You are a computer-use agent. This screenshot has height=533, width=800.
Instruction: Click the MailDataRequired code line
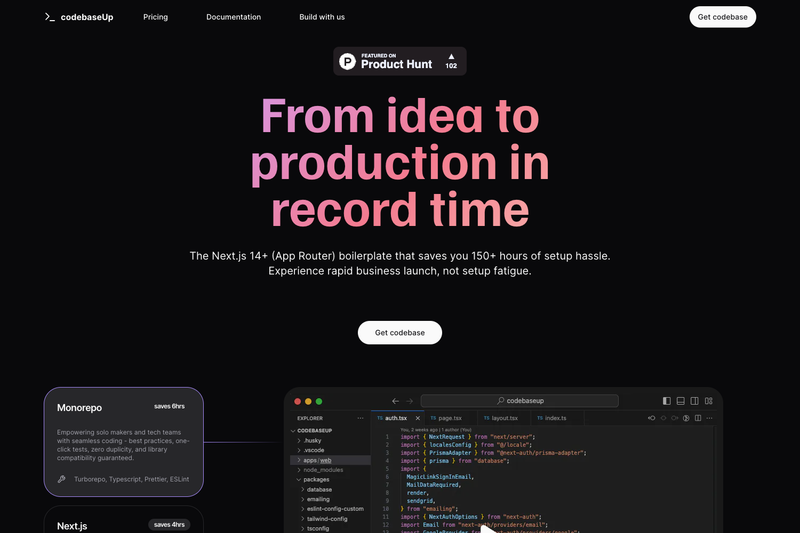pyautogui.click(x=434, y=485)
